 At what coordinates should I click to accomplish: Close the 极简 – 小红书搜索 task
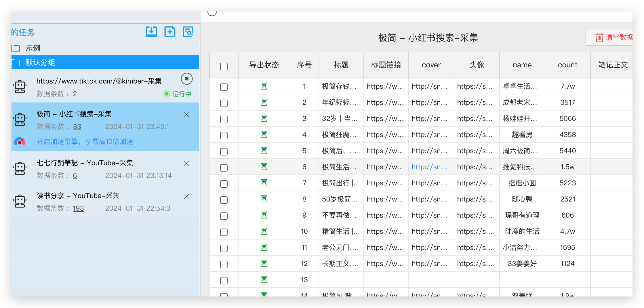click(x=187, y=115)
